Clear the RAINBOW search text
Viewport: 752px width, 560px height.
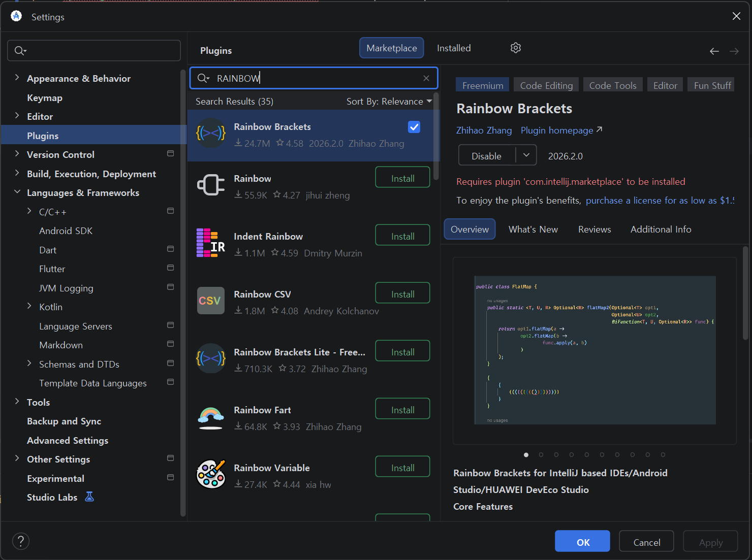click(426, 78)
